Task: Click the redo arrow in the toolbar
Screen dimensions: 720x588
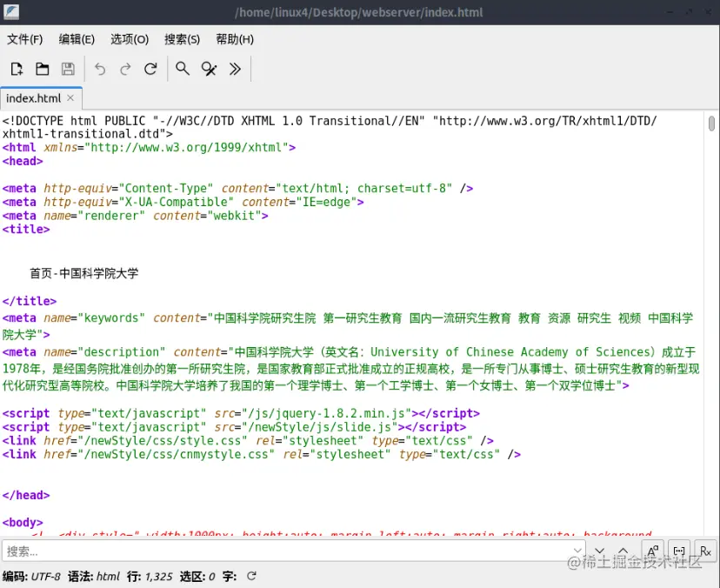Action: (x=125, y=69)
